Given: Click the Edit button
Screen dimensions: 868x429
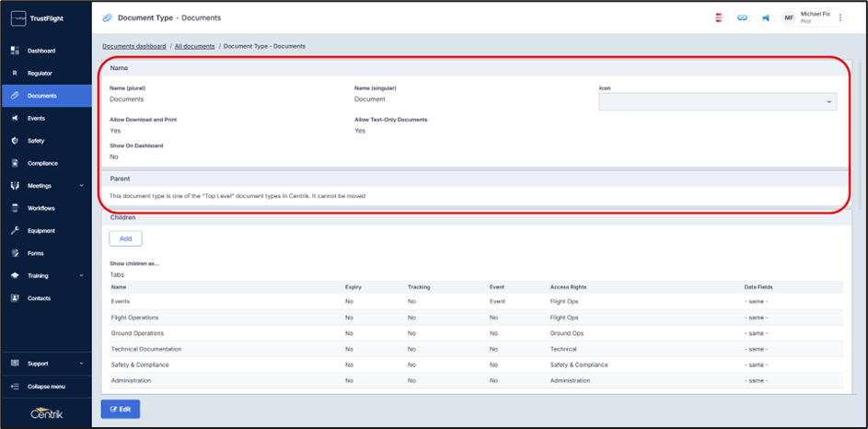Looking at the screenshot, I should [121, 409].
